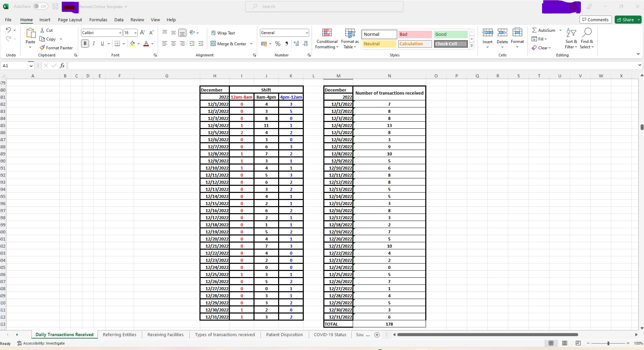Cut the selection with scissors icon
Viewport: 644px width, 350px height.
coord(43,30)
